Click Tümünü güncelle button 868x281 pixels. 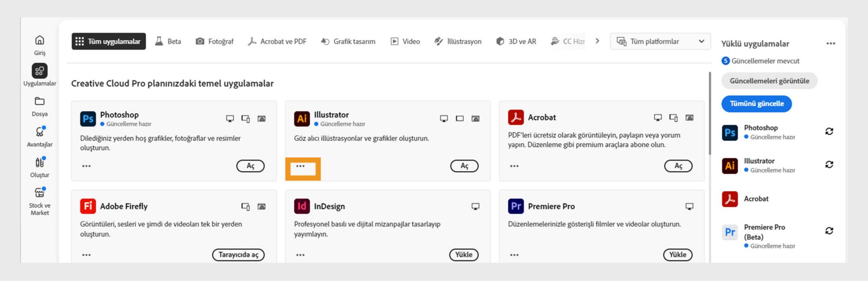757,104
